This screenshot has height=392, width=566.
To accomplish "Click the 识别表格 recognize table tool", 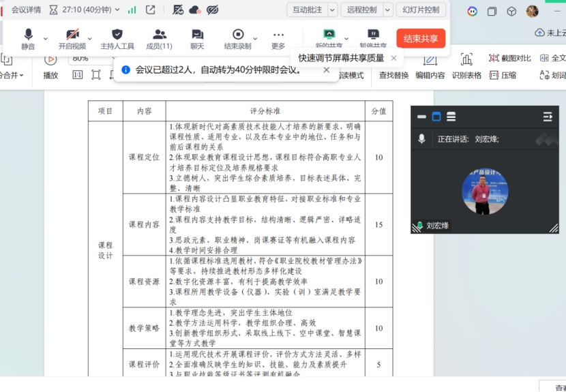I will pos(466,67).
